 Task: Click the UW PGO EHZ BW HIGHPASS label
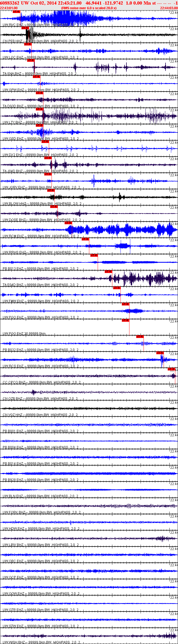(x=41, y=317)
